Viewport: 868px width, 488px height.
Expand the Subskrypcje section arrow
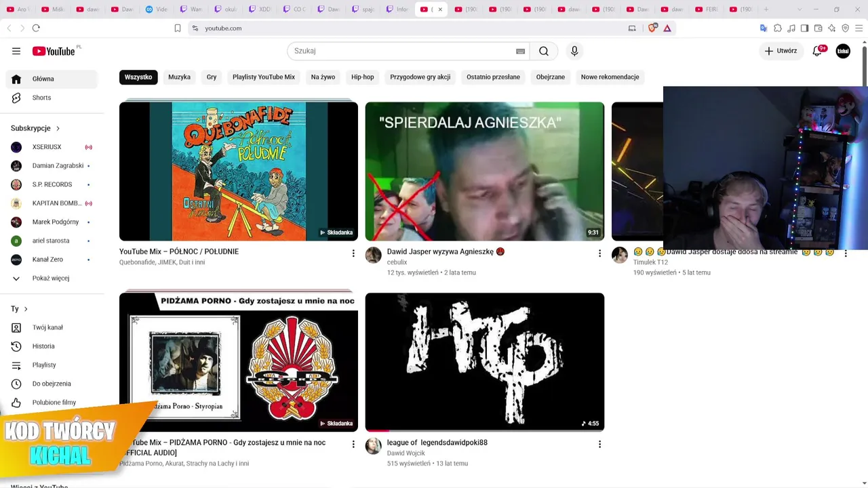click(58, 128)
